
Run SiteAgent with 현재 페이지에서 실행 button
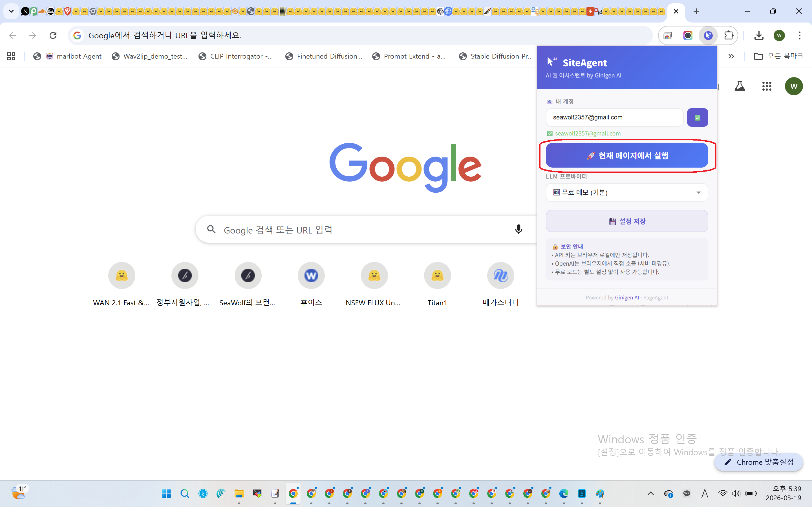click(x=627, y=155)
